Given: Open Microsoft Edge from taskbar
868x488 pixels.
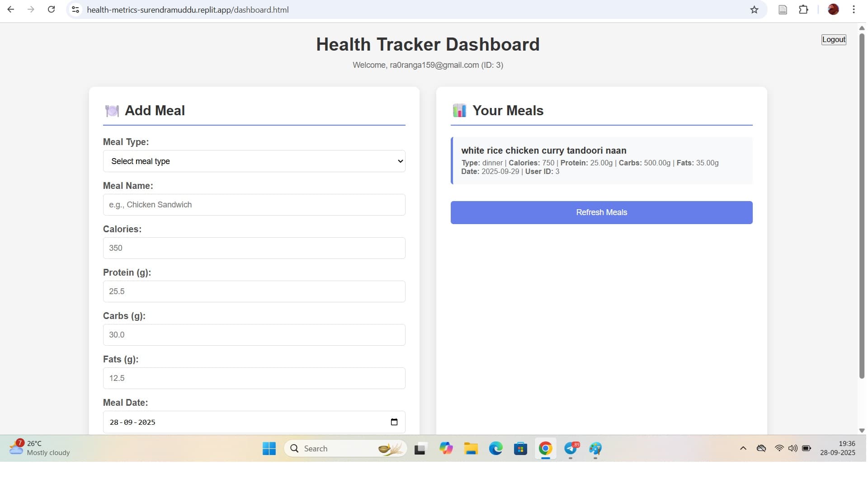Looking at the screenshot, I should point(495,449).
